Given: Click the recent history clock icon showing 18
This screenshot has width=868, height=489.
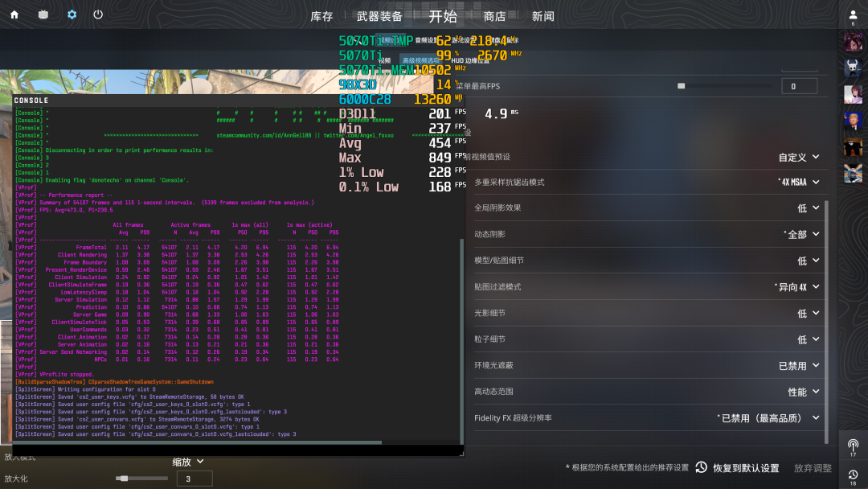Looking at the screenshot, I should coord(853,476).
